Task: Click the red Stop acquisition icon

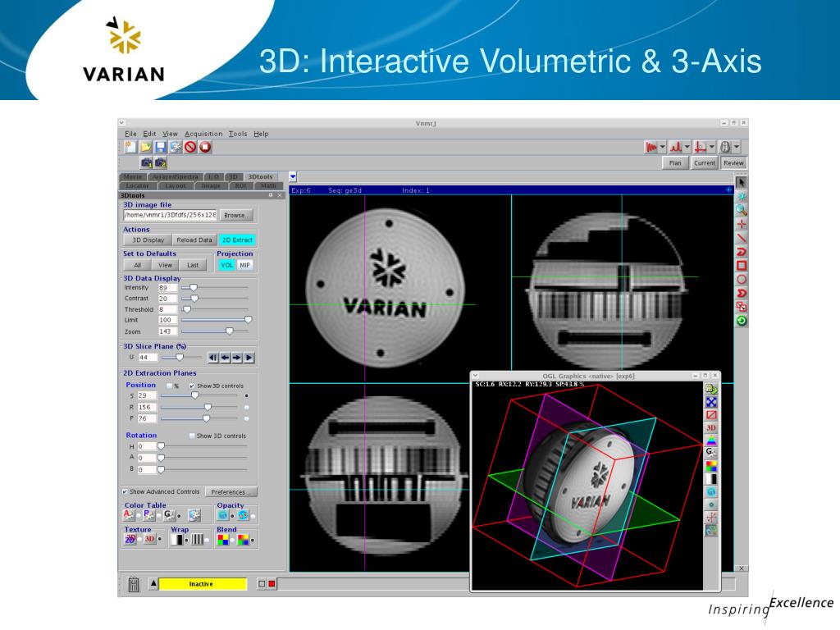Action: 205,147
